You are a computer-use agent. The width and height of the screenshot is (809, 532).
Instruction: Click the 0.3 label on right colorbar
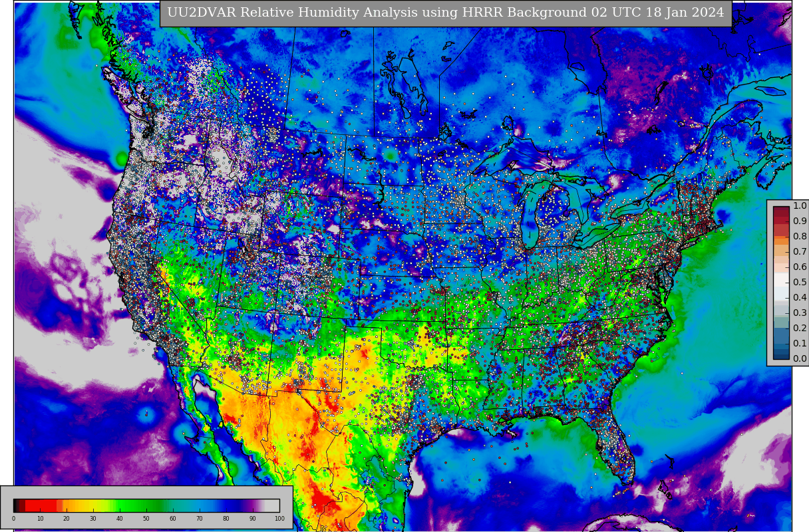[x=800, y=313]
